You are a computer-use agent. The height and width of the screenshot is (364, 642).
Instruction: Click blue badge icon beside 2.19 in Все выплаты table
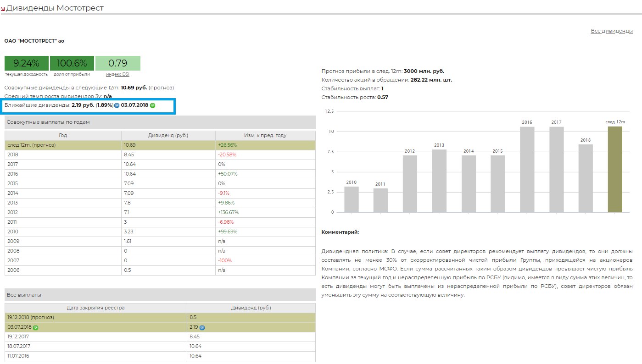click(202, 327)
